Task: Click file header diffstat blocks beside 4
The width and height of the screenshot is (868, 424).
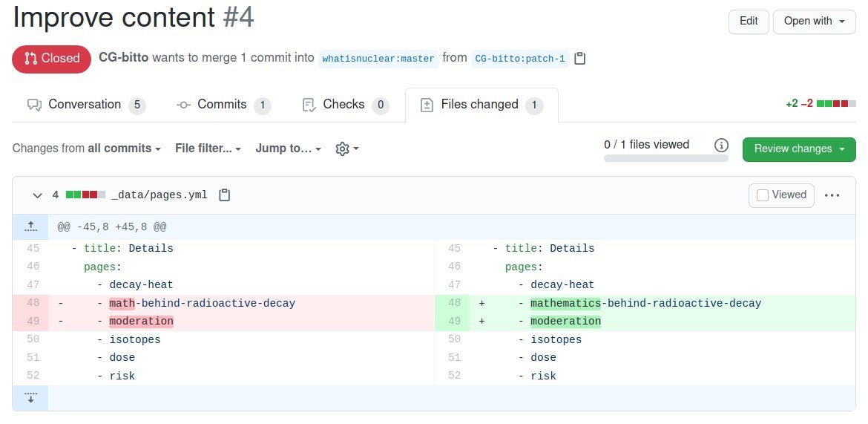Action: pyautogui.click(x=85, y=195)
